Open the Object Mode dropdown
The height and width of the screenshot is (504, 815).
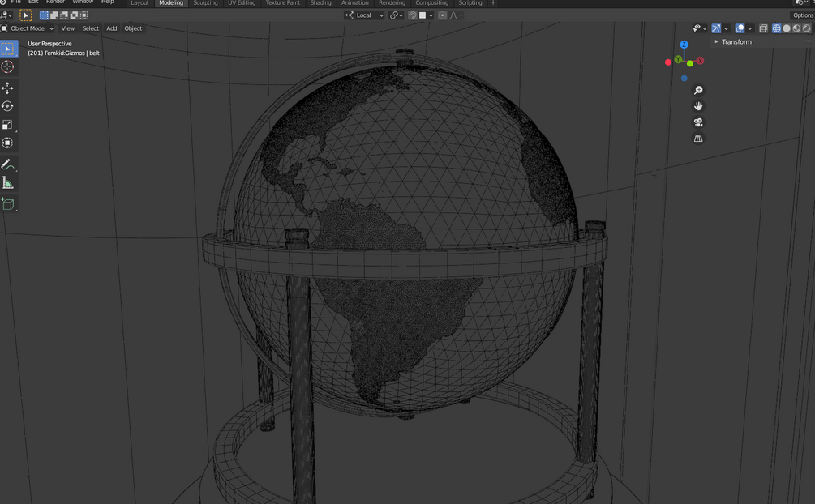(x=28, y=28)
